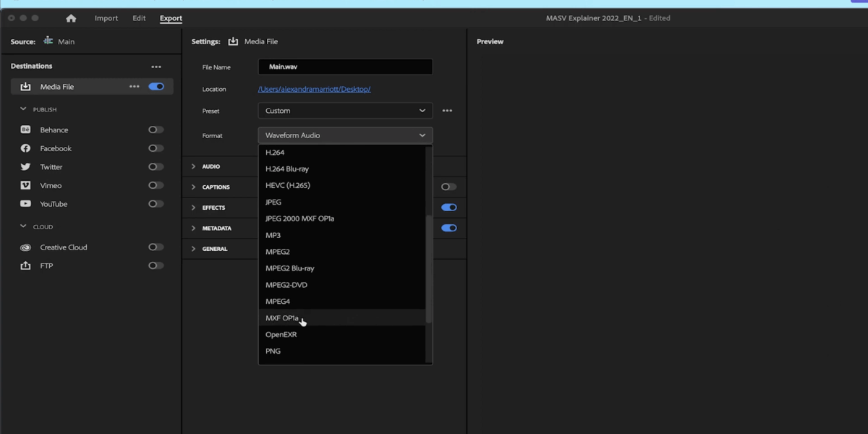Turn off the Effects section toggle
The width and height of the screenshot is (868, 434).
(x=449, y=208)
